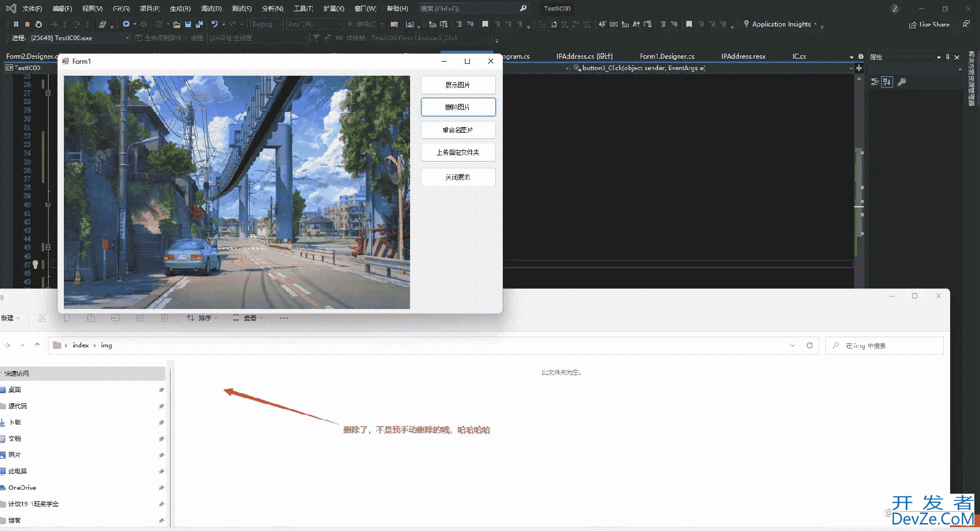Click the tab list settings gear icon
Viewport: 980px width, 531px height.
tap(861, 56)
